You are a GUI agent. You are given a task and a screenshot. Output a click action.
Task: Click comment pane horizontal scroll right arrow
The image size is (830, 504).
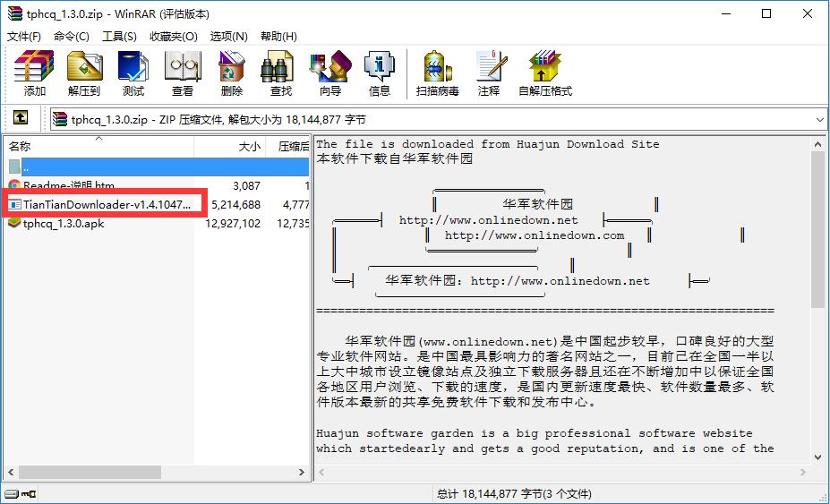point(803,472)
